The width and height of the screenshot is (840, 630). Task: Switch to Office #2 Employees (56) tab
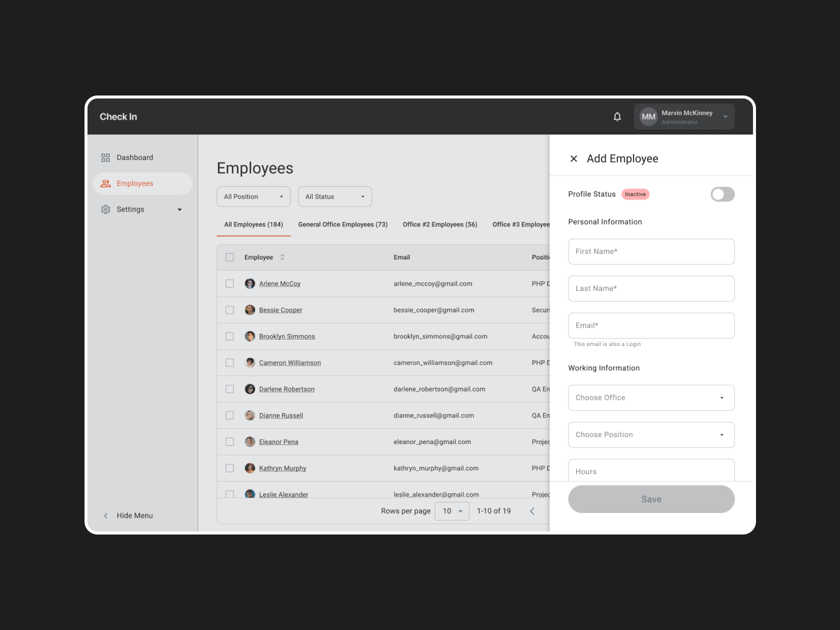coord(440,224)
